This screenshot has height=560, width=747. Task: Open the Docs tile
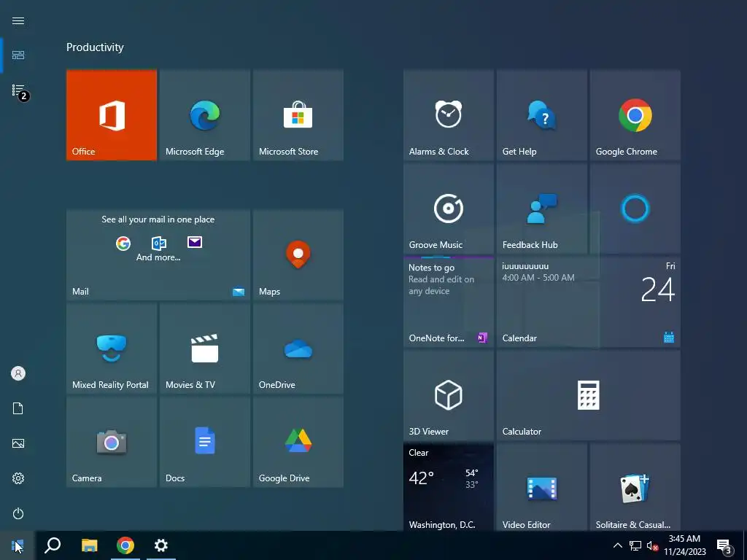coord(205,442)
